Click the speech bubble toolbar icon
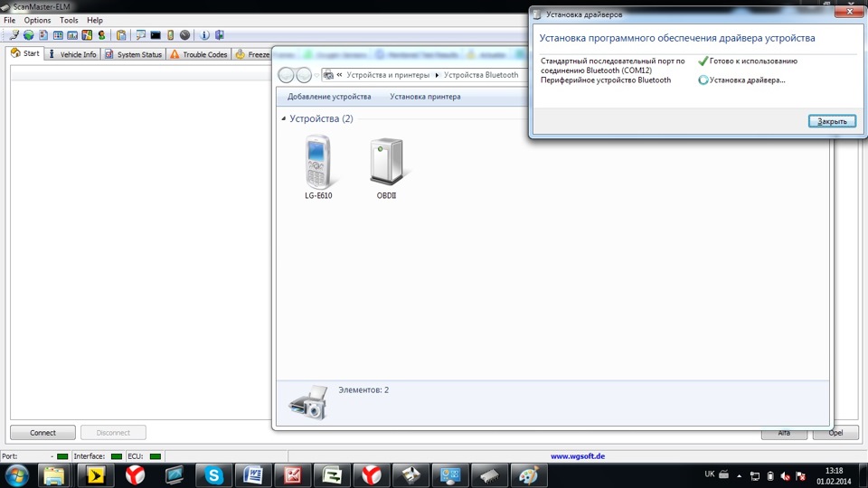The image size is (868, 488). pyautogui.click(x=141, y=35)
